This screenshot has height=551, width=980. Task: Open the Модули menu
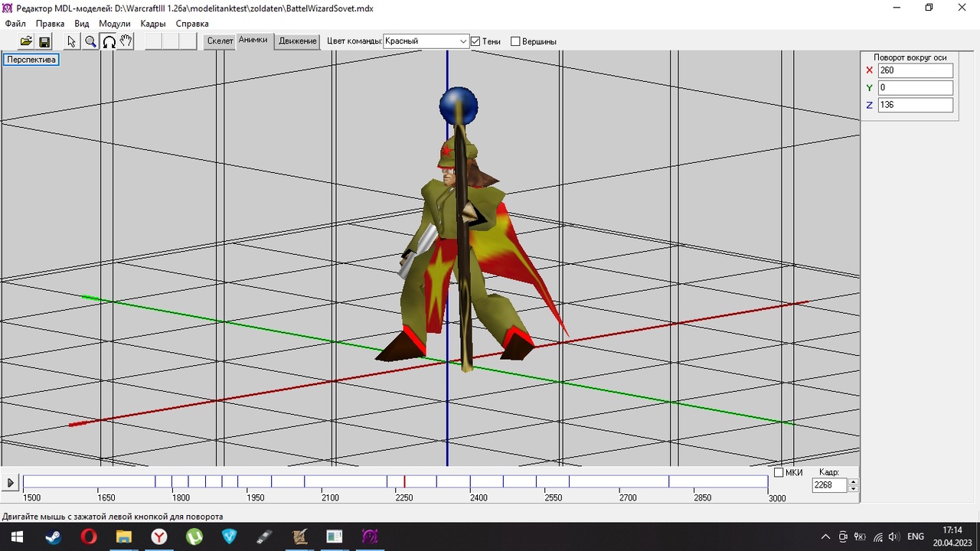point(115,24)
